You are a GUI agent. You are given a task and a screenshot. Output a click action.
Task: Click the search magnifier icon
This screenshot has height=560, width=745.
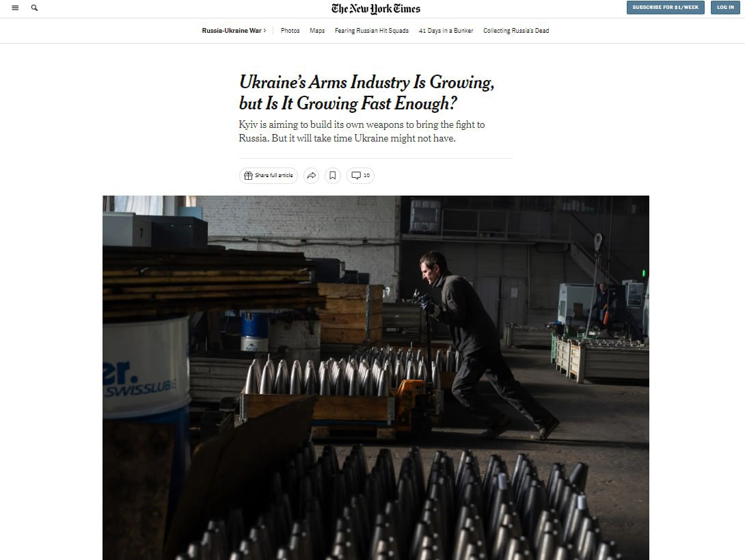point(34,8)
